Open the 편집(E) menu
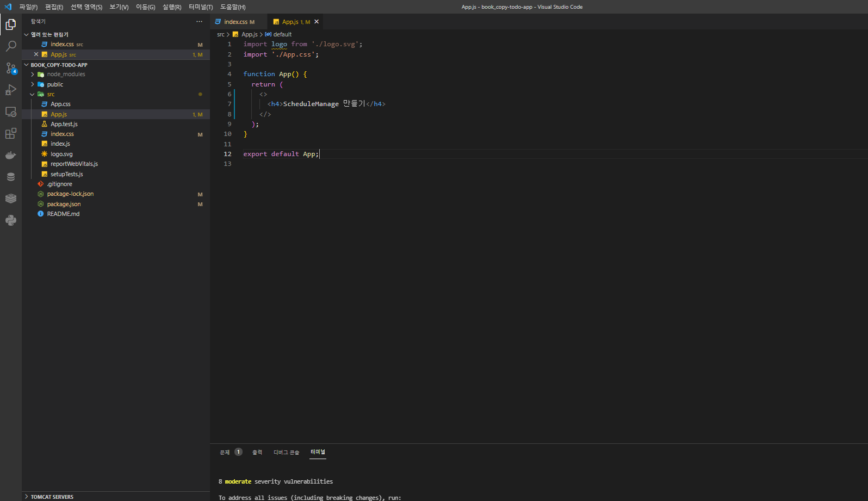Image resolution: width=868 pixels, height=501 pixels. tap(54, 7)
